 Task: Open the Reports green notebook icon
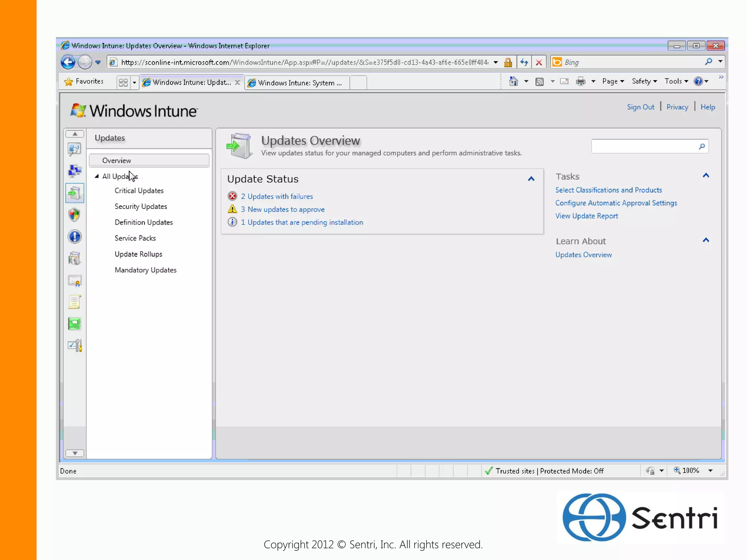pyautogui.click(x=74, y=324)
